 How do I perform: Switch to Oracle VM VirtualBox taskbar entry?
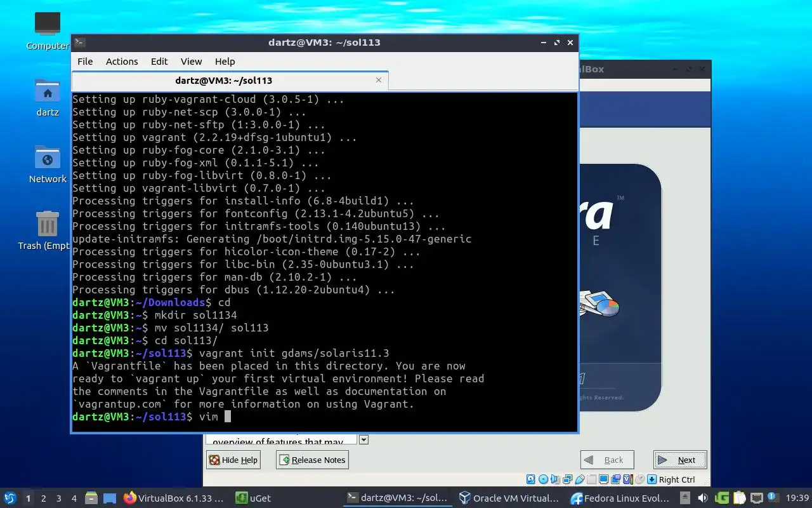pyautogui.click(x=509, y=498)
